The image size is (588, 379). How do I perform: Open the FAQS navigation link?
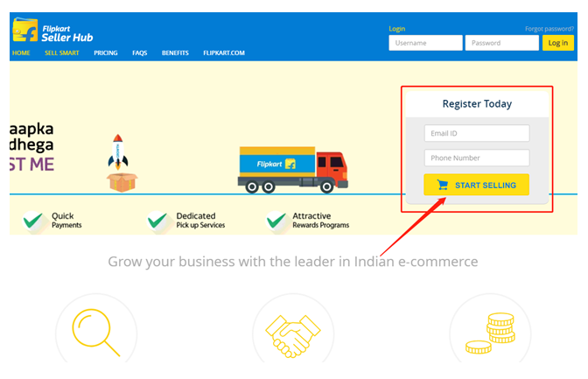point(139,53)
